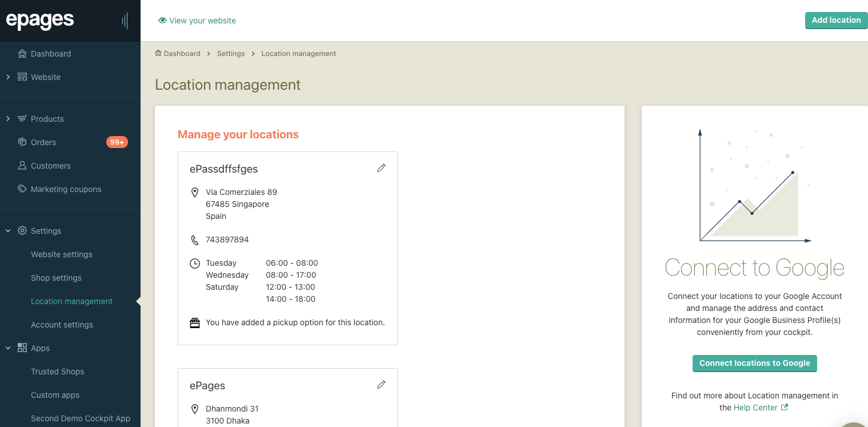Viewport: 868px width, 427px height.
Task: Select Website settings
Action: point(62,254)
